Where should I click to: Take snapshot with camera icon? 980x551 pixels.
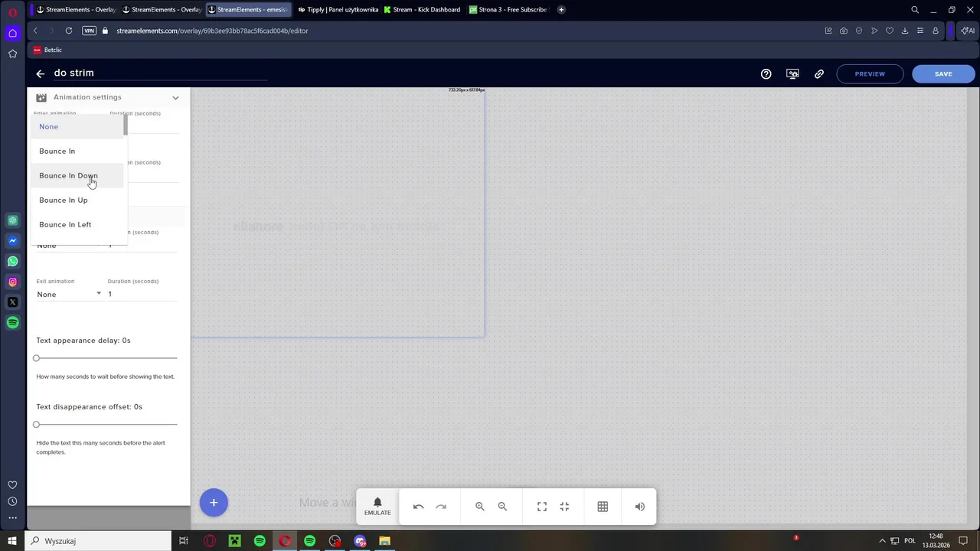point(844,31)
